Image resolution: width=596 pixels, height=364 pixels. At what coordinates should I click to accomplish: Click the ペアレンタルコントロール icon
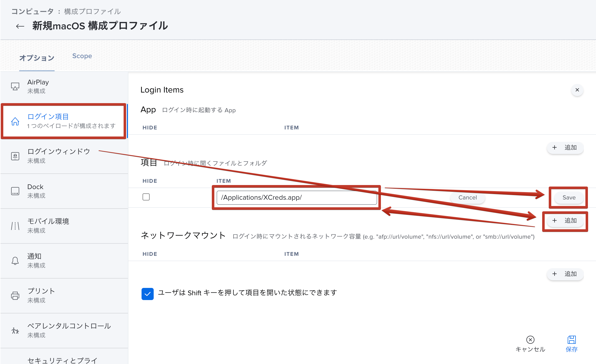(15, 331)
